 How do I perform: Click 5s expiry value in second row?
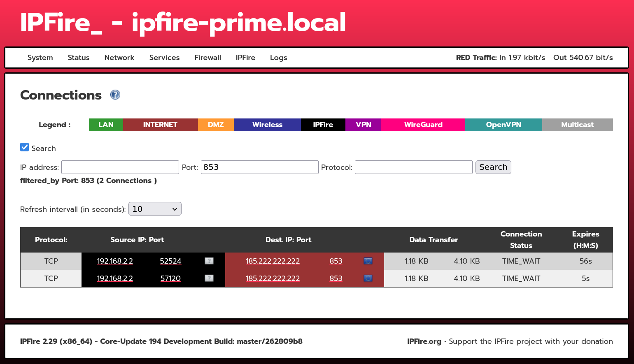click(x=585, y=278)
